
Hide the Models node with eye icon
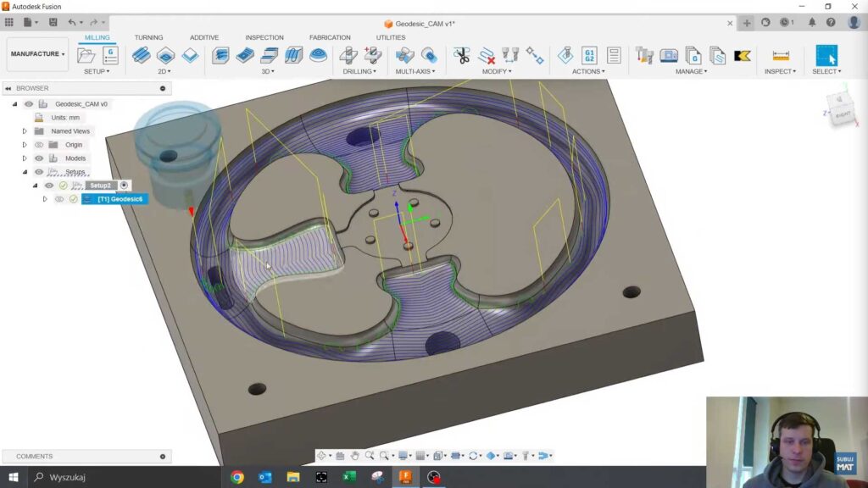[x=39, y=158]
